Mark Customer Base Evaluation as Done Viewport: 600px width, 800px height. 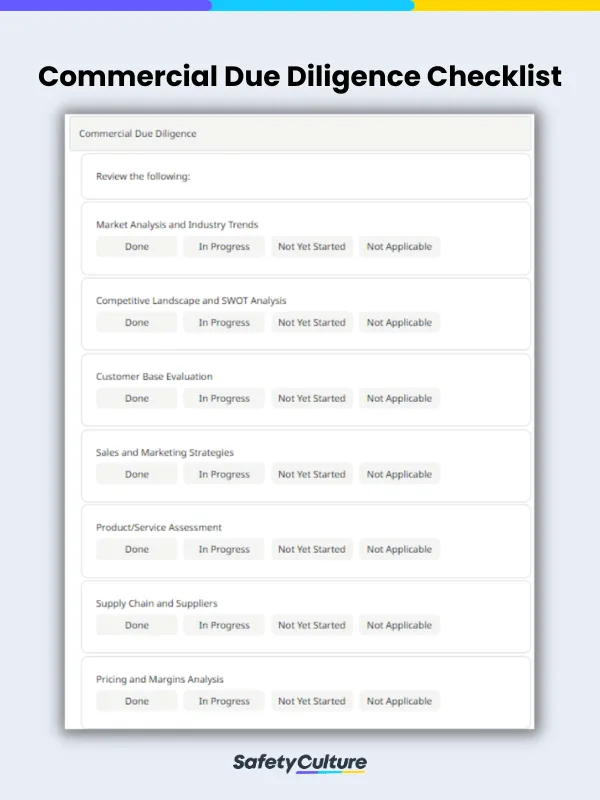pos(137,399)
